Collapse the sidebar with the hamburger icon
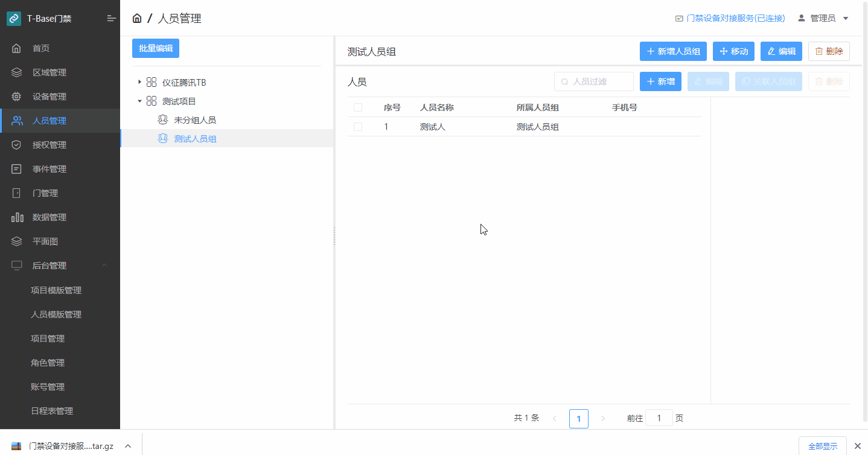The height and width of the screenshot is (455, 868). (111, 19)
